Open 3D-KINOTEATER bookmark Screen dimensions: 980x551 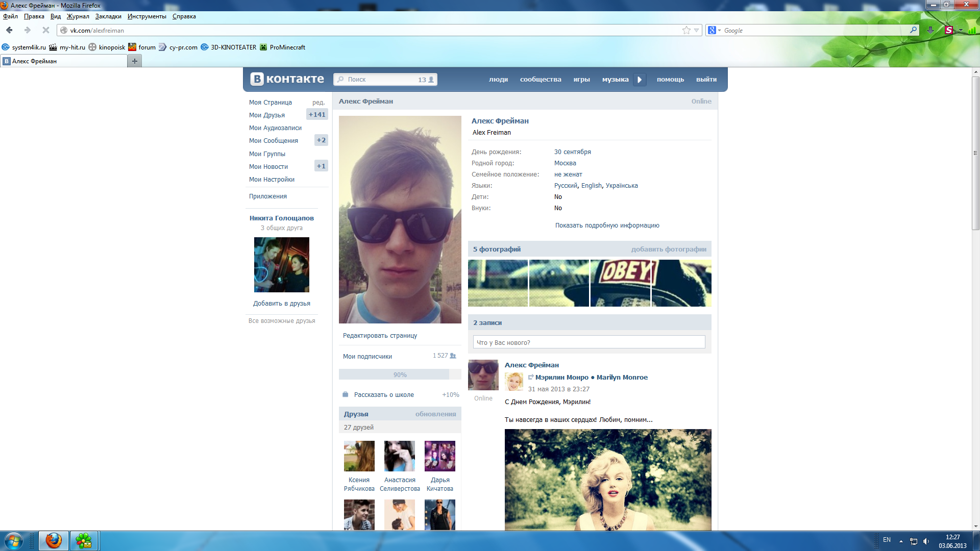[229, 47]
